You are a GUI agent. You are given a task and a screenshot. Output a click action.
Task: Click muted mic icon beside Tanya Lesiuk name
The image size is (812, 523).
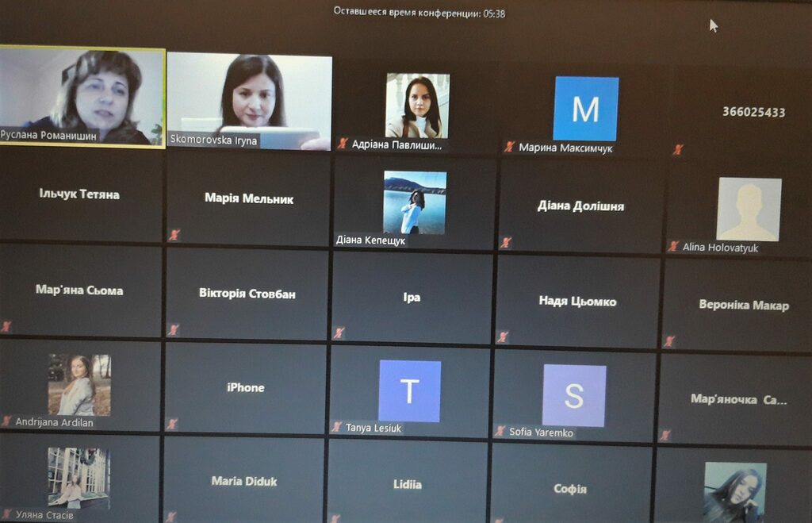336,427
